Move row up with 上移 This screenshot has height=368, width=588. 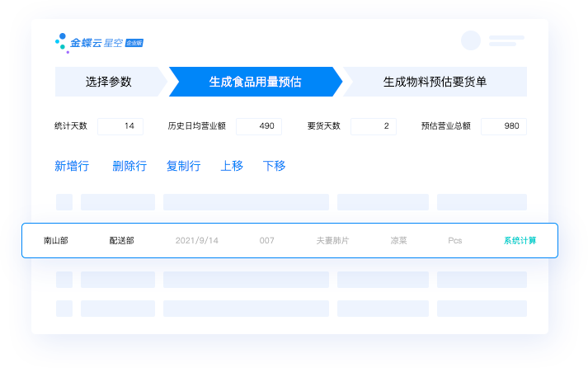232,166
